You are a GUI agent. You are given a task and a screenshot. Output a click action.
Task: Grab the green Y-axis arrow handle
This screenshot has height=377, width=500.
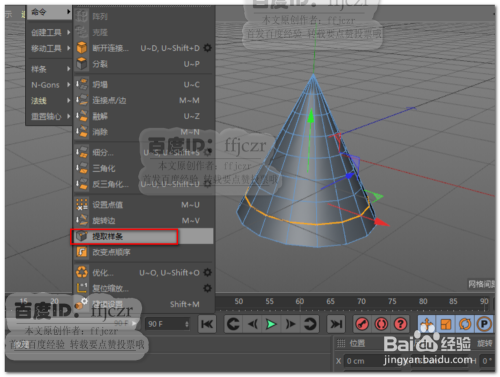pos(311,116)
